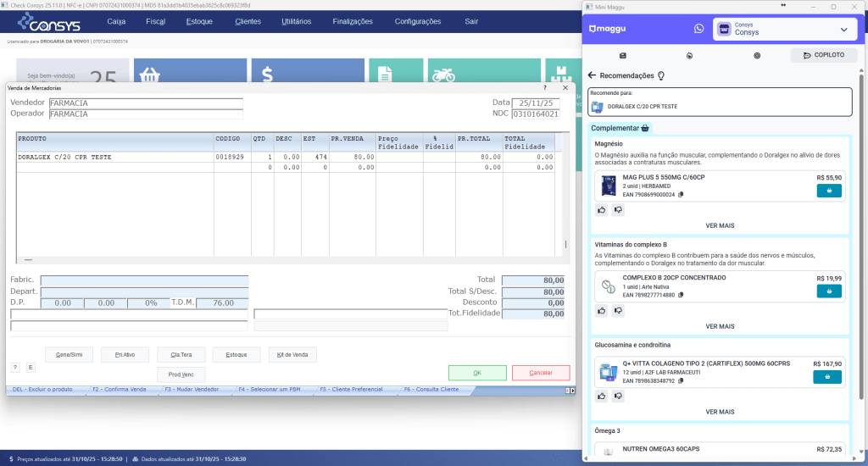
Task: Click the lightbulb icon next to Recomendações
Action: pyautogui.click(x=660, y=75)
